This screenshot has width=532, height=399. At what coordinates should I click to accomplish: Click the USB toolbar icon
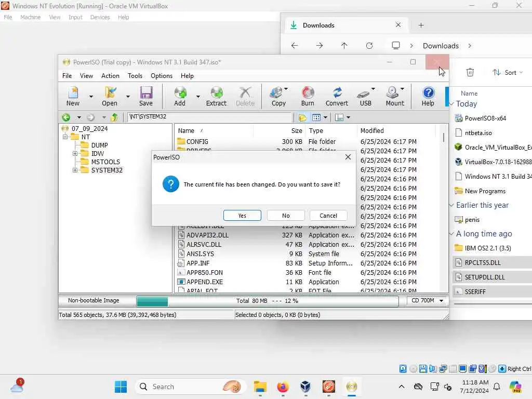pos(365,96)
